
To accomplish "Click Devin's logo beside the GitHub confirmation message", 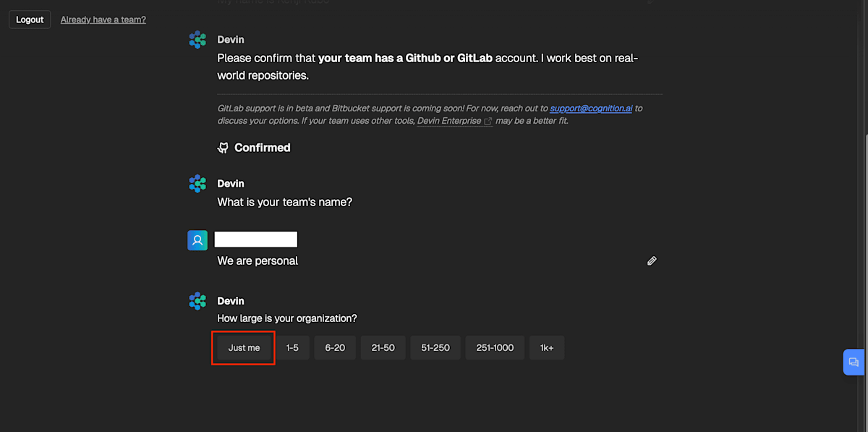I will click(197, 40).
